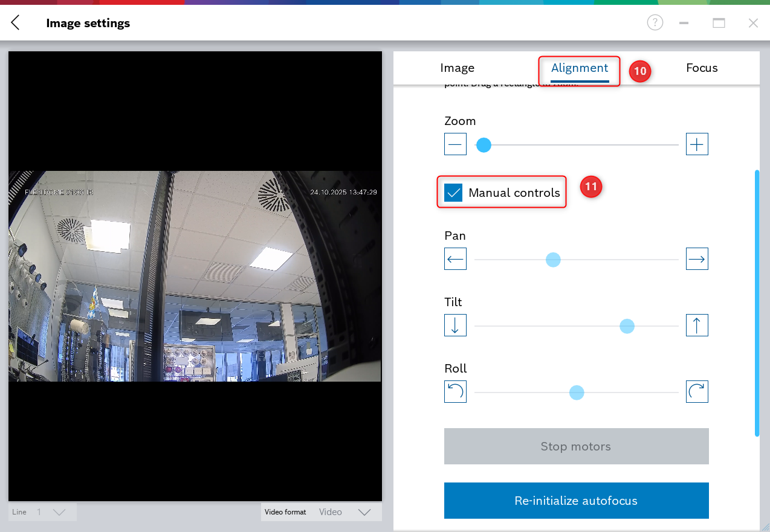Roll camera clockwise icon
This screenshot has height=532, width=770.
[697, 392]
